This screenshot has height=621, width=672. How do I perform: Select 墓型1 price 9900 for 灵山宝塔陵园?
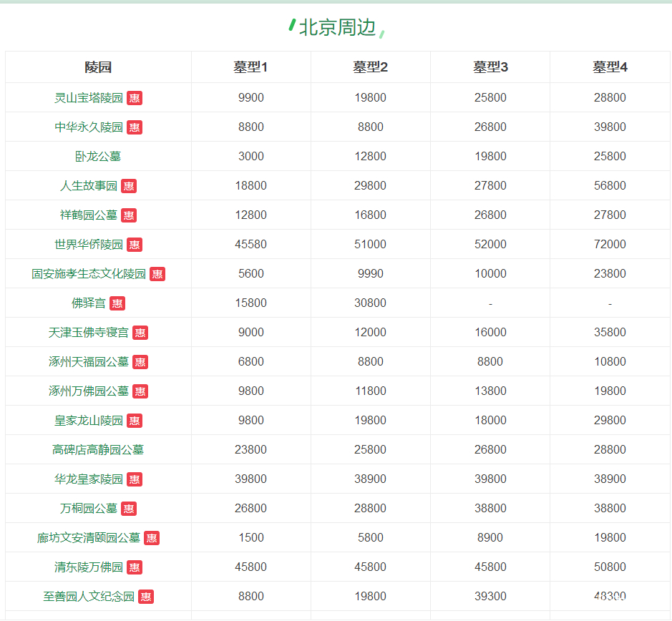tap(251, 98)
